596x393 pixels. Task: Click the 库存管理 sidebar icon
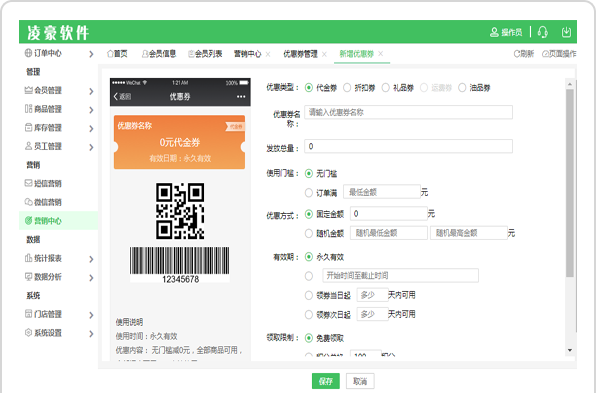(x=29, y=127)
